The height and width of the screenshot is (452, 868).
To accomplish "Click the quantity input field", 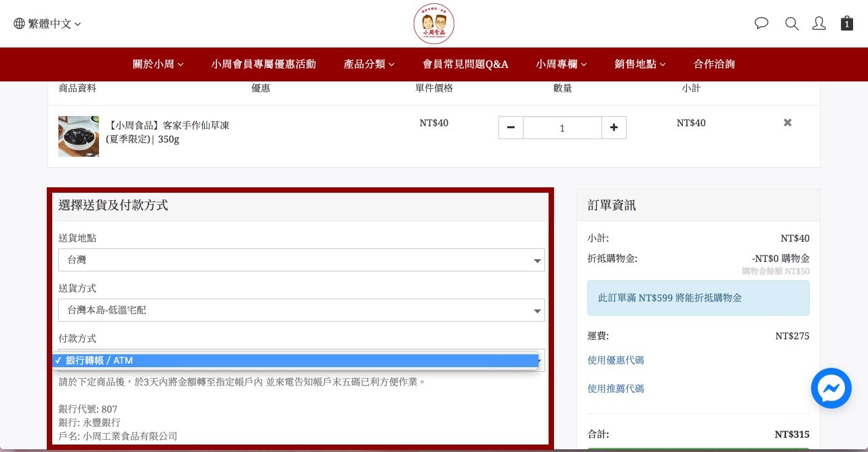I will point(562,128).
